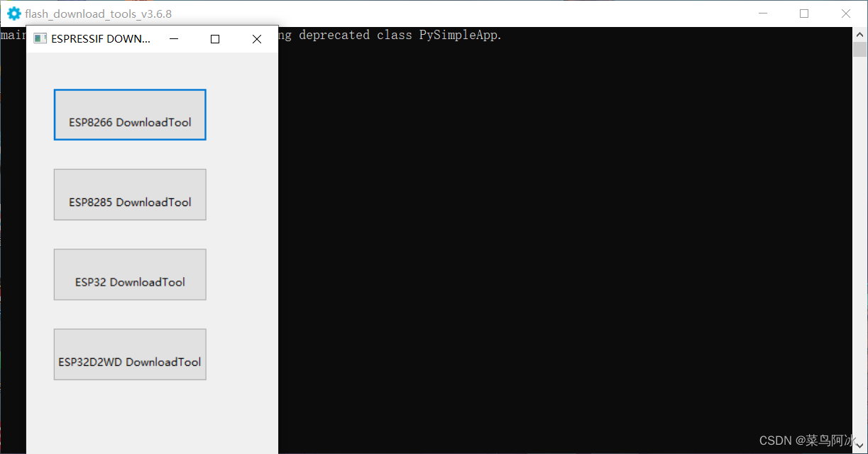Click the ESPRESSIF DOWN... window title text
Viewport: 868px width, 454px height.
click(101, 39)
